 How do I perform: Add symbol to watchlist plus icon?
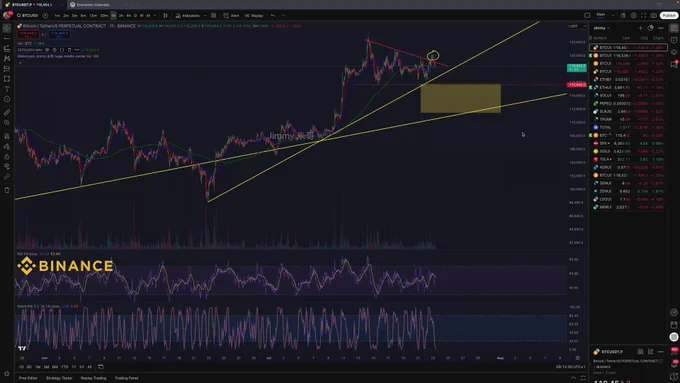tap(641, 28)
